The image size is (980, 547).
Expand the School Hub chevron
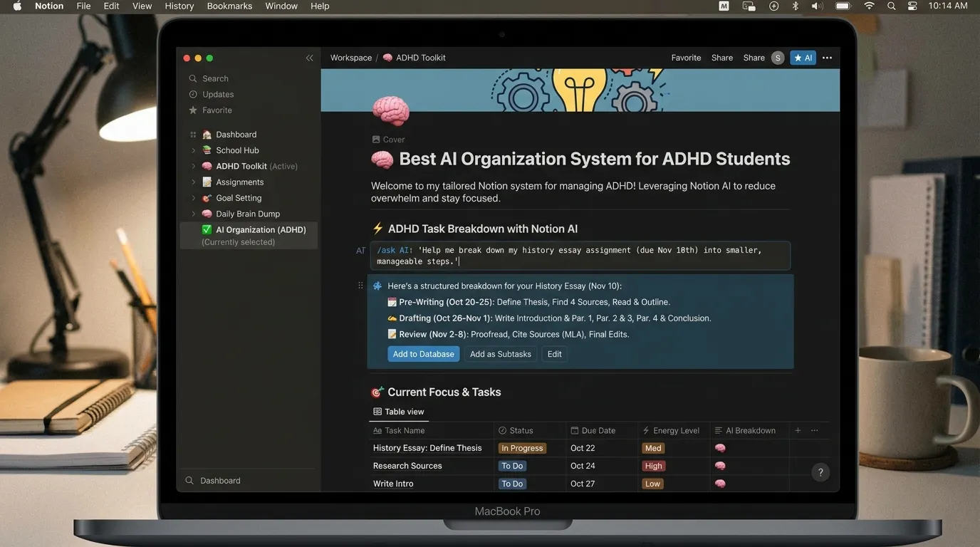[193, 150]
